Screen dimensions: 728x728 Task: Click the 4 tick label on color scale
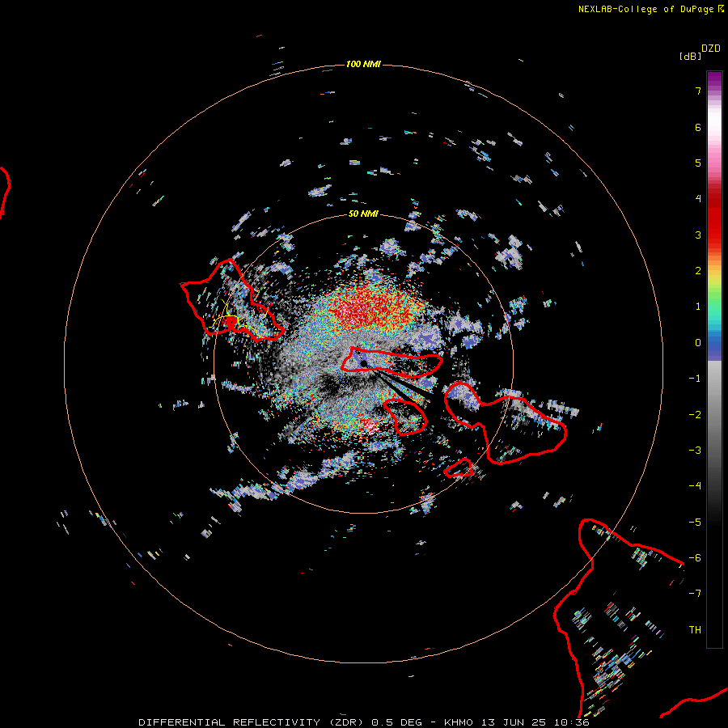point(698,199)
